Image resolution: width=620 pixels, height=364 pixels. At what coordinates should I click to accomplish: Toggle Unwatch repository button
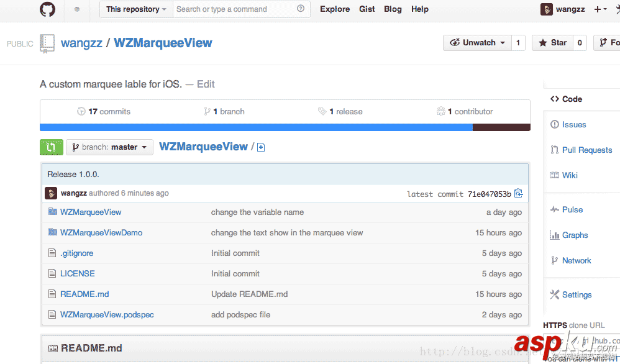[477, 43]
